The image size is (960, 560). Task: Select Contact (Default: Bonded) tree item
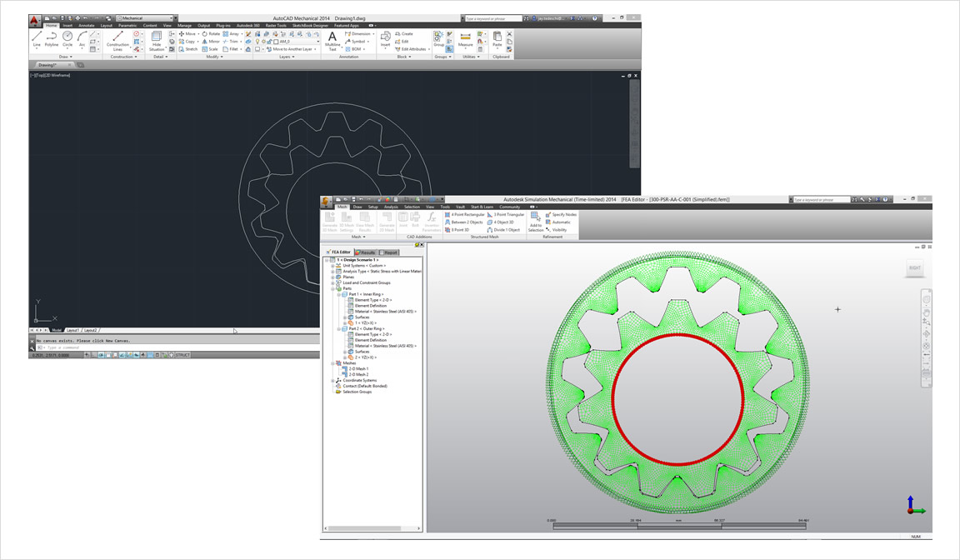[x=361, y=386]
